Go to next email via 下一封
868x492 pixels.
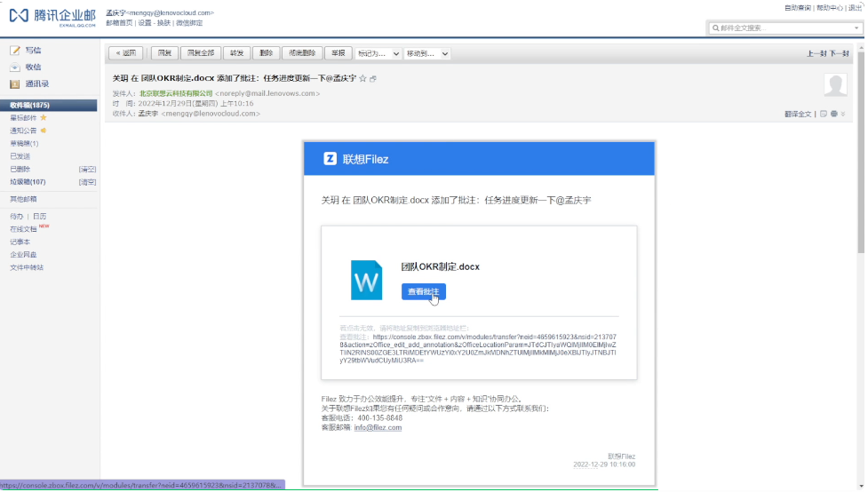click(x=840, y=53)
